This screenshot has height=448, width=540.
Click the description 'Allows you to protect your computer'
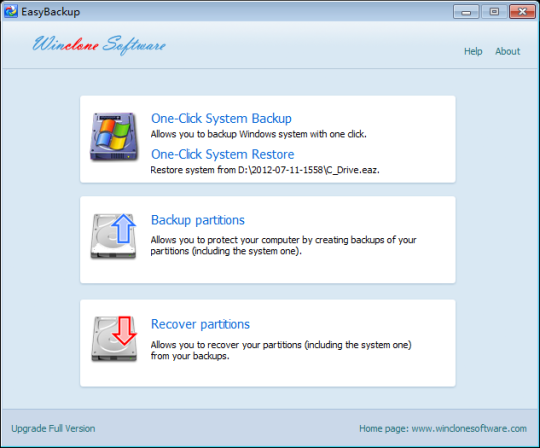click(225, 240)
